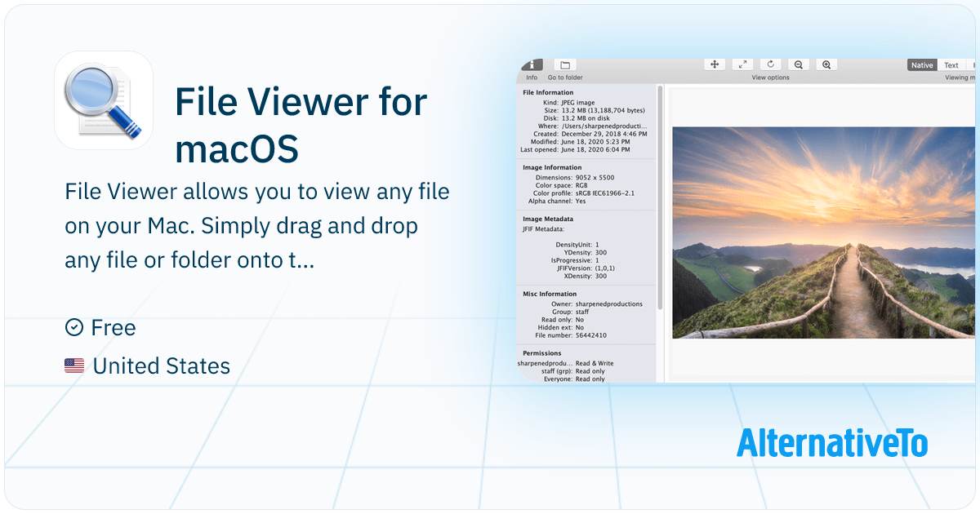Click the Group value staff
Viewport: 980px width, 514px height.
582,312
